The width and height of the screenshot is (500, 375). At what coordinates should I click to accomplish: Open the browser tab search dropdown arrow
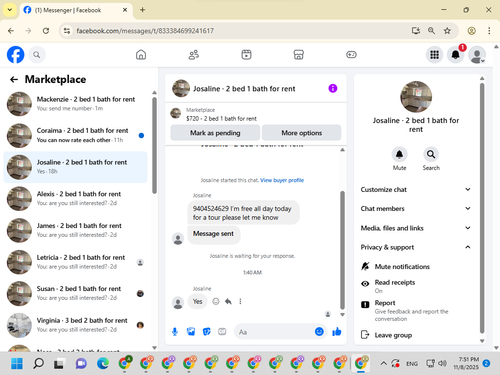pos(10,10)
